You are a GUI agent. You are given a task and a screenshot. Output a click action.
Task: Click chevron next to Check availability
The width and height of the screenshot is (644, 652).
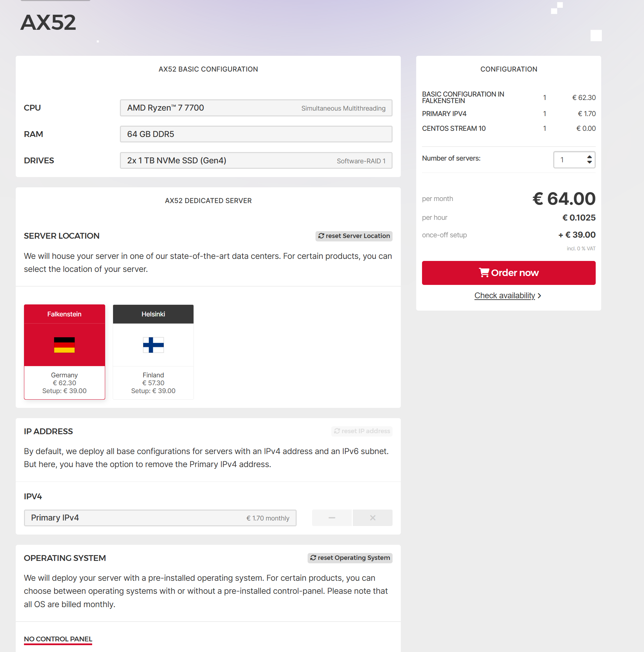click(540, 296)
